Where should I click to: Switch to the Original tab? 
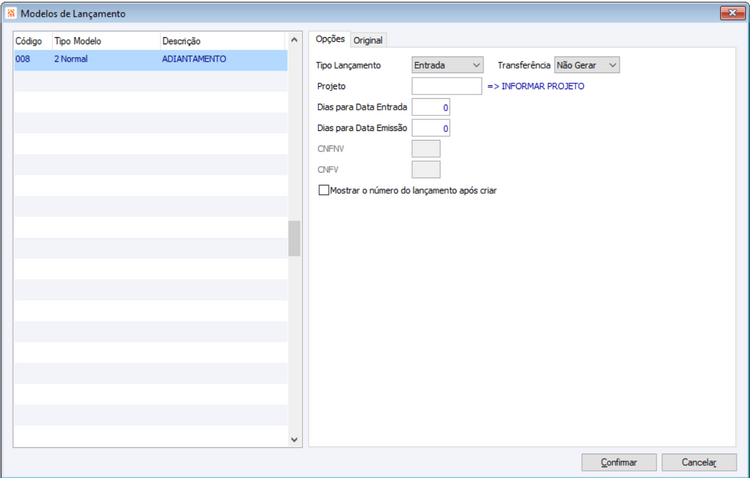tap(368, 41)
